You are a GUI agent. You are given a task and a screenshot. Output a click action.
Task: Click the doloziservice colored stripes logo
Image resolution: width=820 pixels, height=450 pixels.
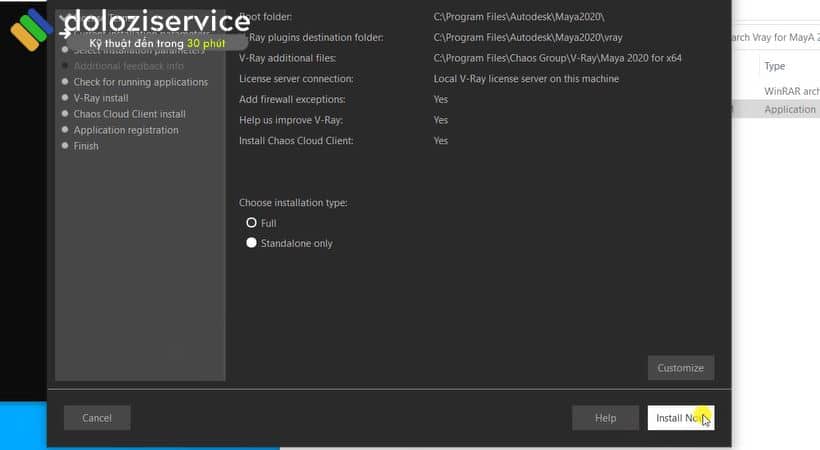pyautogui.click(x=32, y=30)
